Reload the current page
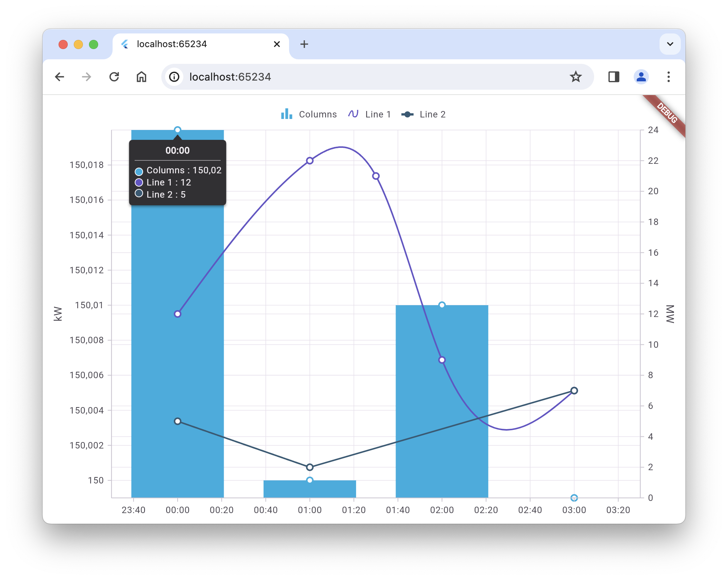The height and width of the screenshot is (580, 728). pyautogui.click(x=114, y=77)
